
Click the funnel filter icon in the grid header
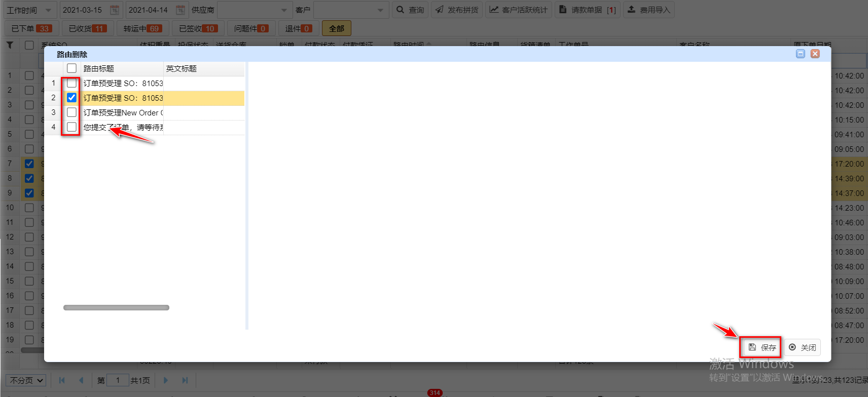10,45
